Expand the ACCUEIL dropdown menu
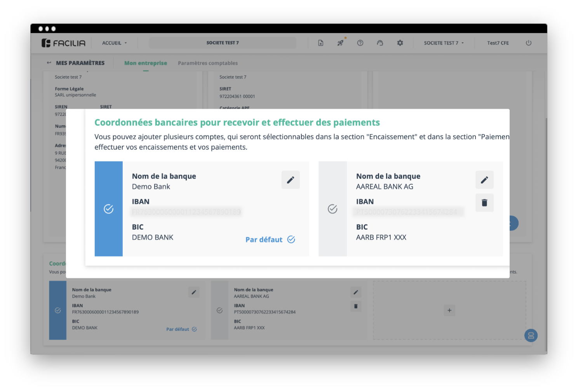The image size is (578, 392). pos(114,43)
